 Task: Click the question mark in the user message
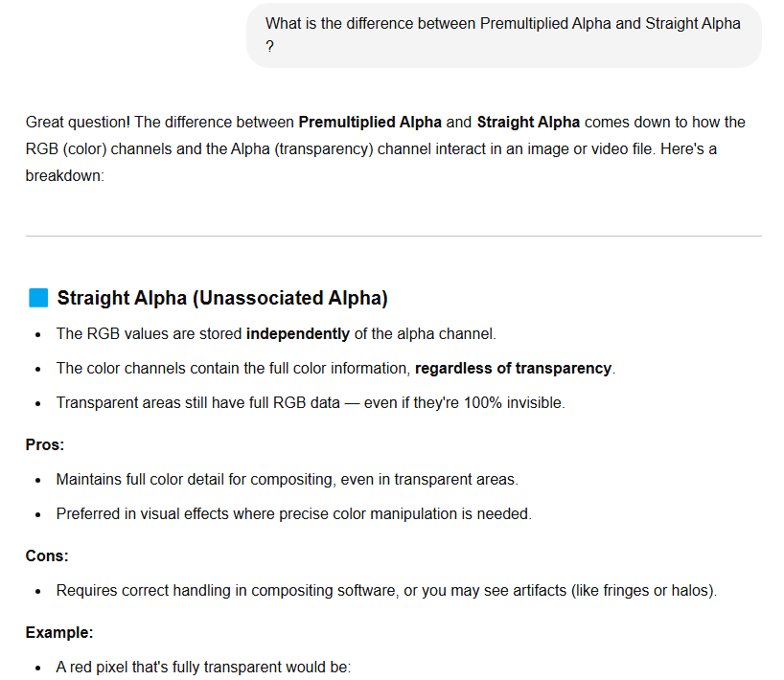point(269,47)
